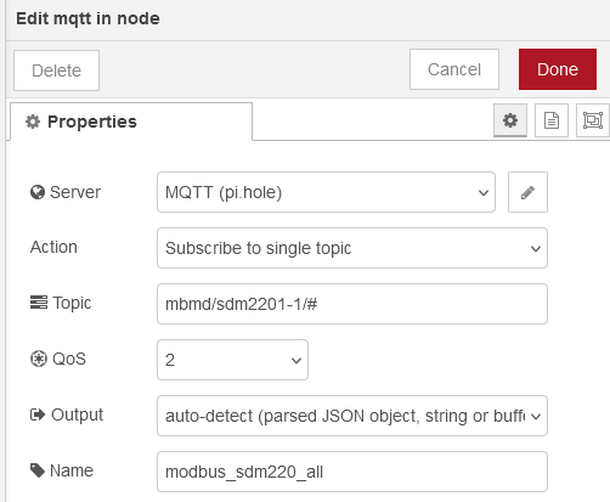610x502 pixels.
Task: Expand the Action dropdown 'Subscribe to single topic'
Action: tap(352, 248)
